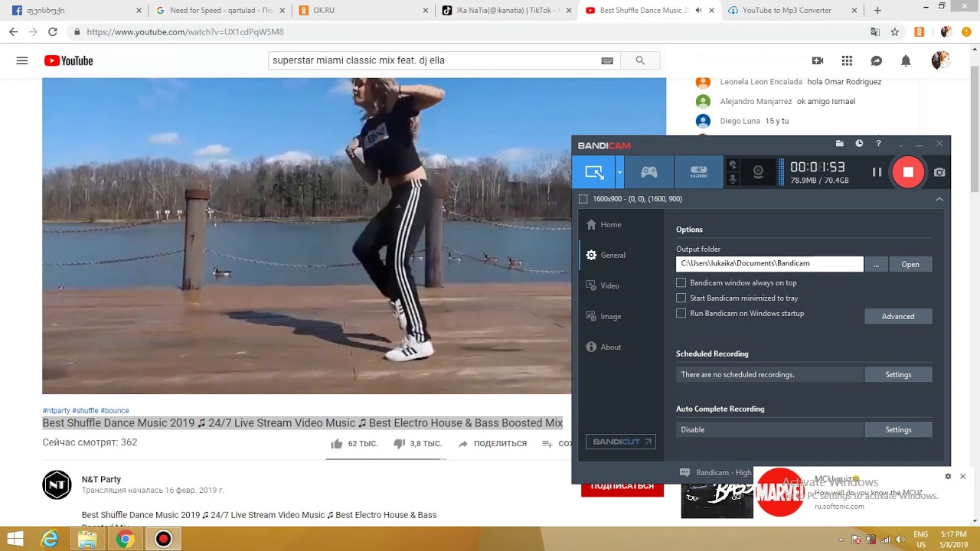This screenshot has height=551, width=980.
Task: Open on-screen keyboard icon in search box
Action: click(607, 60)
